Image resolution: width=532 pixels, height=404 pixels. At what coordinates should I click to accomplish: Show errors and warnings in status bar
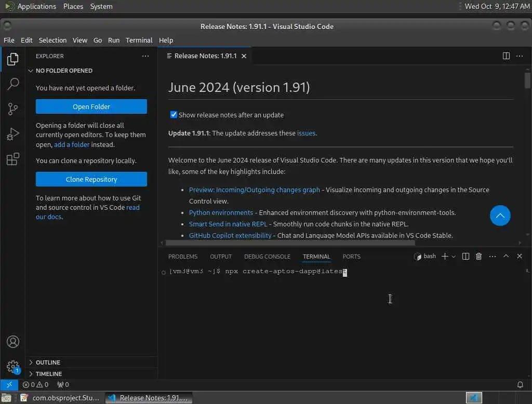pyautogui.click(x=36, y=385)
